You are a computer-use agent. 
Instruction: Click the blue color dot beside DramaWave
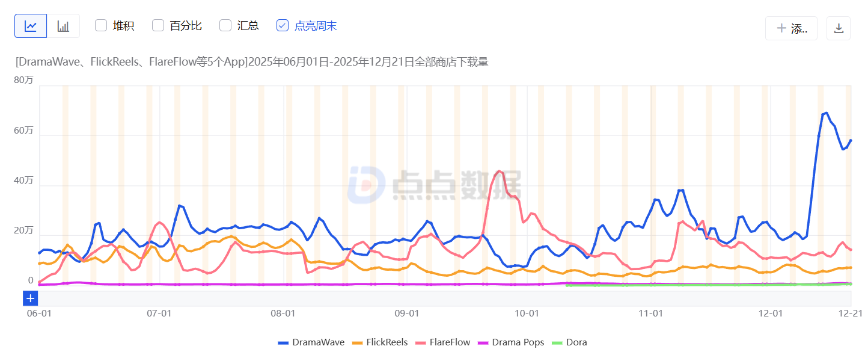coord(284,342)
